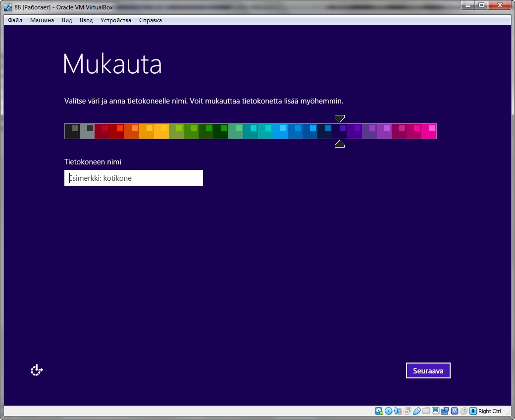Image resolution: width=515 pixels, height=420 pixels.
Task: Click the mouse integration status icon
Action: click(x=463, y=411)
